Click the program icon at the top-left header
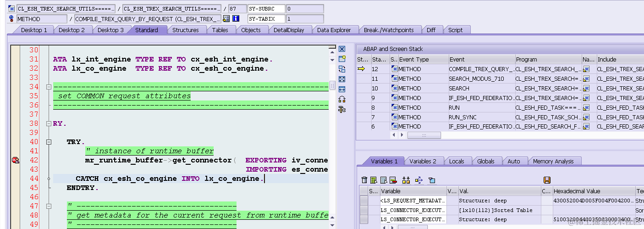The width and height of the screenshot is (644, 229). (x=11, y=9)
